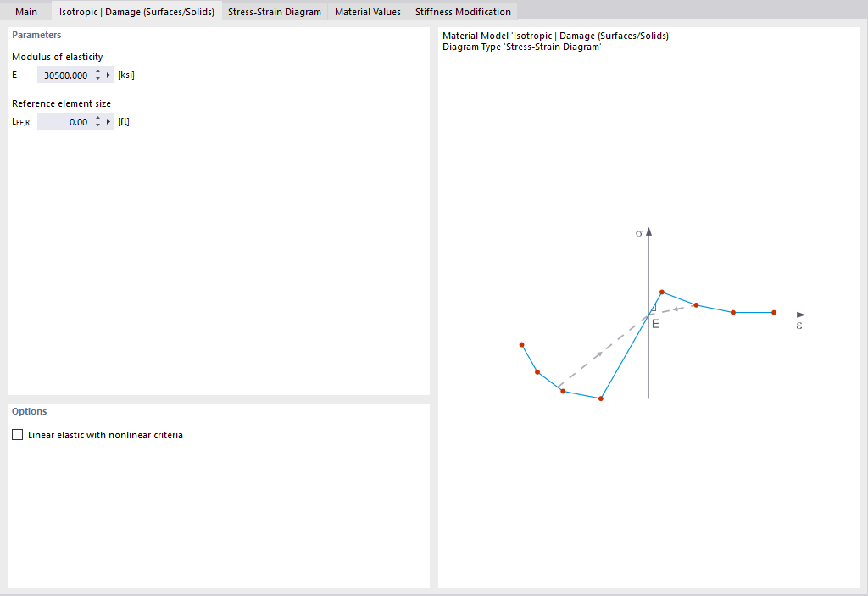Decrease the modulus of elasticity with down arrow
The height and width of the screenshot is (596, 868).
tap(98, 79)
